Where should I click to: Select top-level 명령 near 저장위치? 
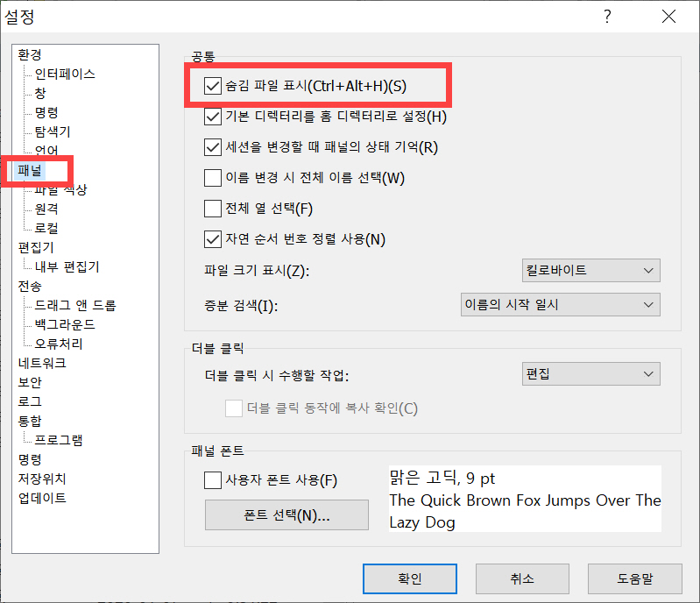pyautogui.click(x=30, y=459)
